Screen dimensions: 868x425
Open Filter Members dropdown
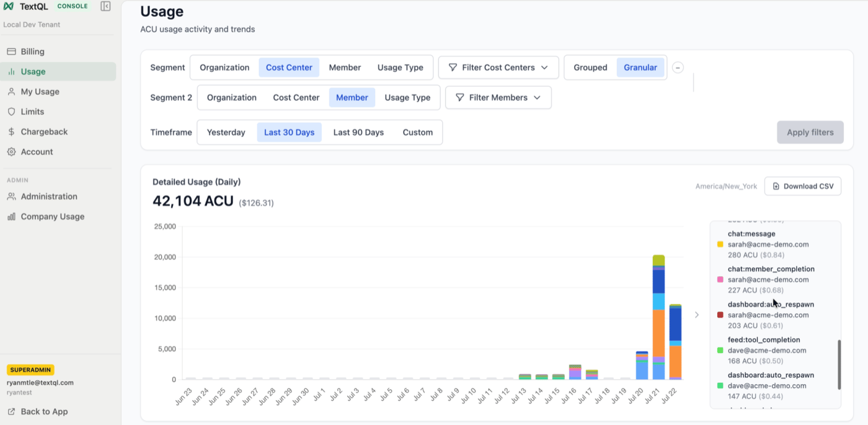pyautogui.click(x=498, y=97)
